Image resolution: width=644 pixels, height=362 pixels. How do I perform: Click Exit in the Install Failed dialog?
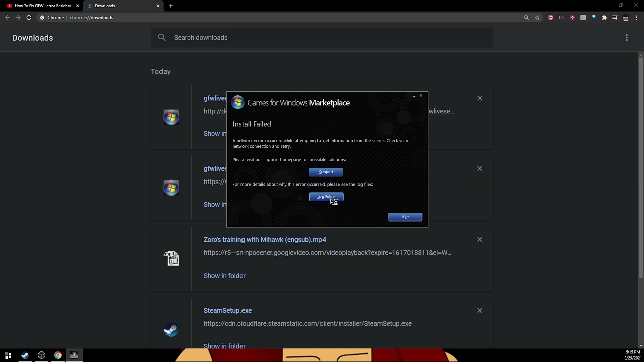click(405, 217)
